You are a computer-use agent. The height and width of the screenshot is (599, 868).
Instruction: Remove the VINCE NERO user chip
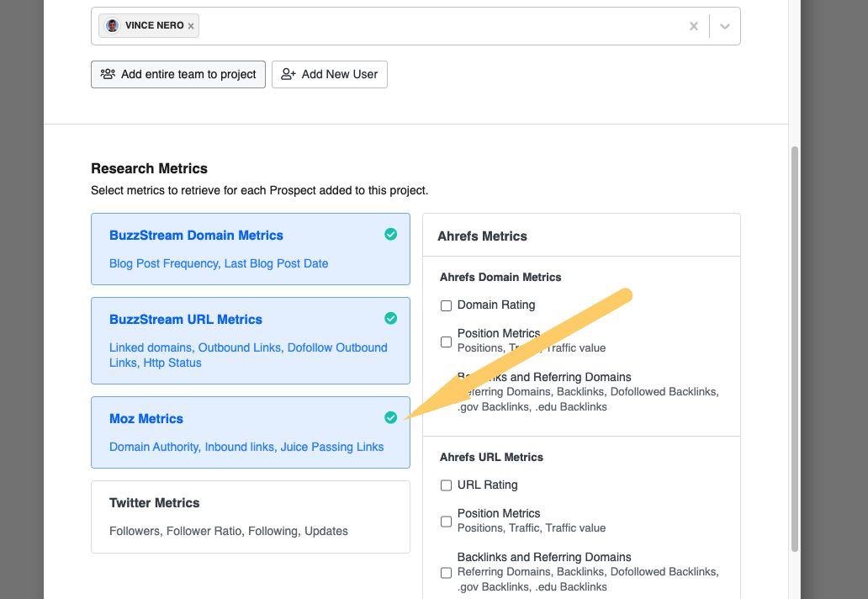[191, 26]
